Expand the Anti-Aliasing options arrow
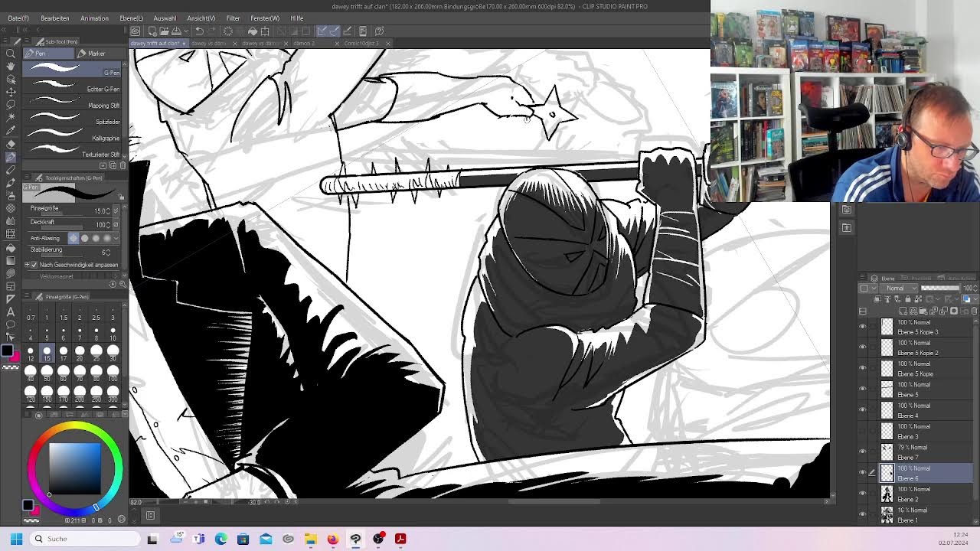980x551 pixels. 116,238
